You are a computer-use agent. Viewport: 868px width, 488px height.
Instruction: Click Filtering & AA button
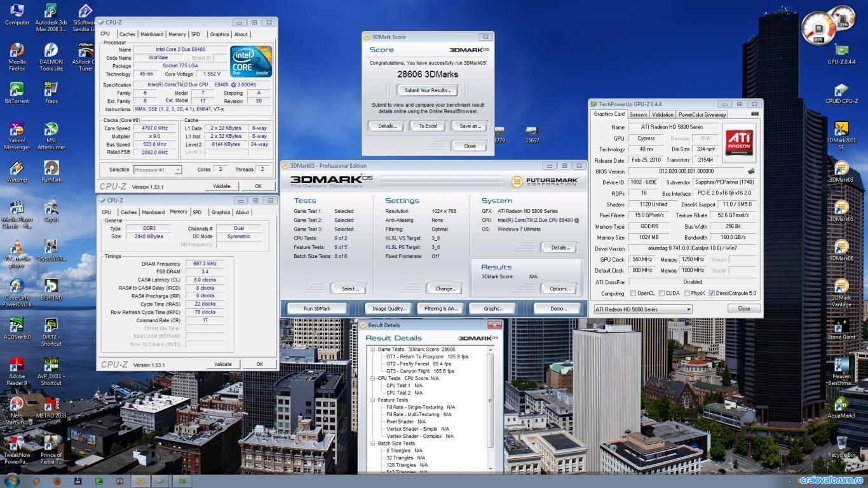click(441, 308)
